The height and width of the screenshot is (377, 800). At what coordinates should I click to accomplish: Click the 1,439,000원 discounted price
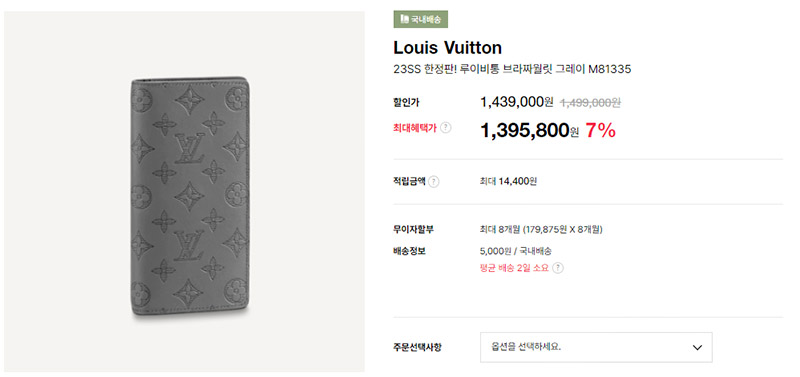tap(516, 102)
